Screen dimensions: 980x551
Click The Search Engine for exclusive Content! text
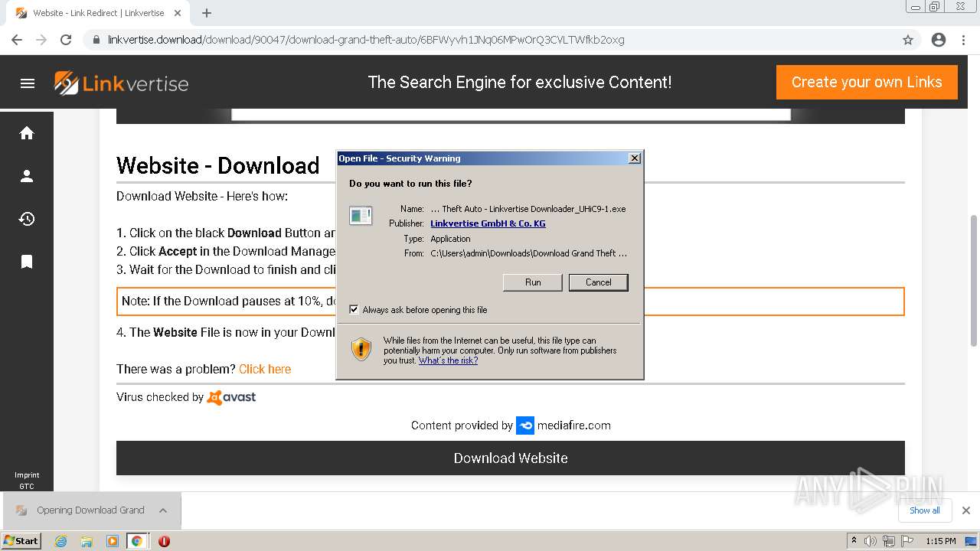point(520,83)
